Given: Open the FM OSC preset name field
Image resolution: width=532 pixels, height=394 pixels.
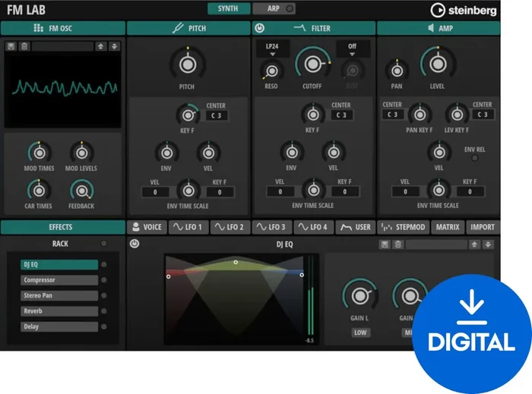Looking at the screenshot, I should 62,46.
